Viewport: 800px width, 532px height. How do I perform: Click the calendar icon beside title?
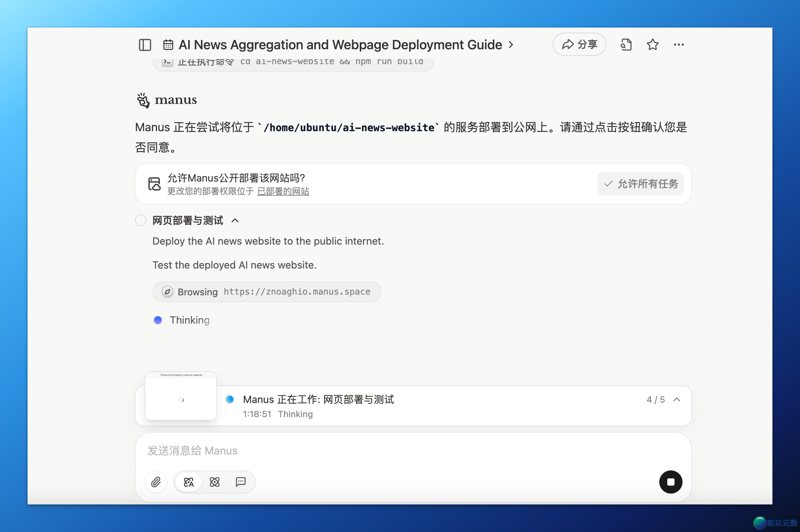click(168, 45)
